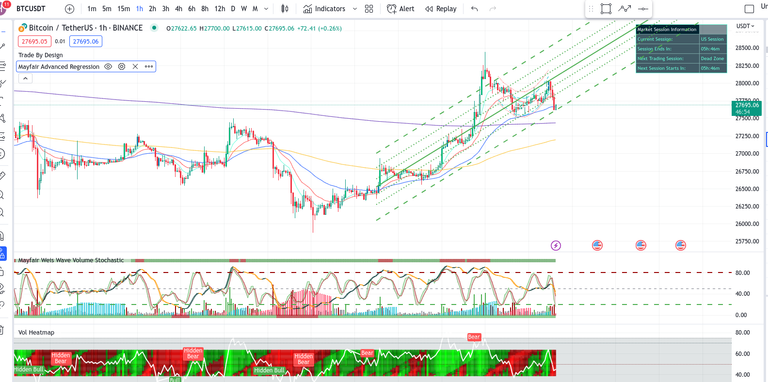Select the 1h timeframe
Viewport: 768px width, 382px height.
coord(140,9)
